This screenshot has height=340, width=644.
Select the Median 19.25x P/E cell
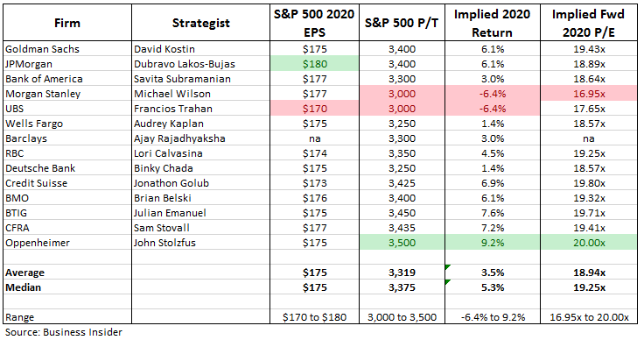point(589,287)
